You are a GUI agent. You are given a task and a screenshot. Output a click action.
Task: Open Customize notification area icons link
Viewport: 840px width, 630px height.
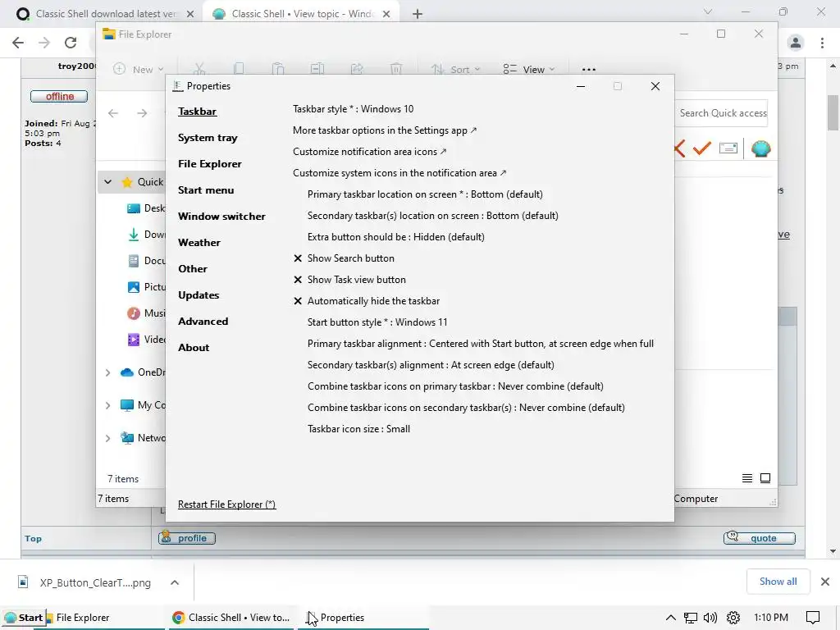(370, 152)
